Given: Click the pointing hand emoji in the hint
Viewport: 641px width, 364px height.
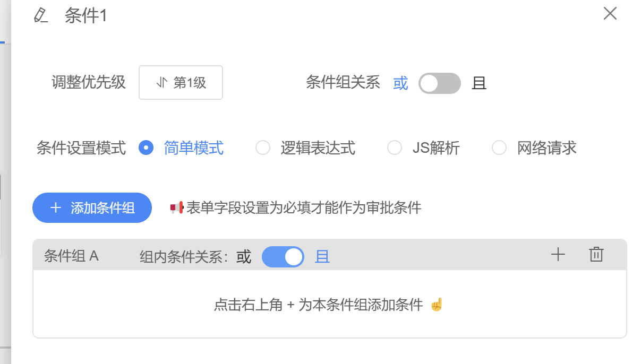Looking at the screenshot, I should click(x=437, y=305).
